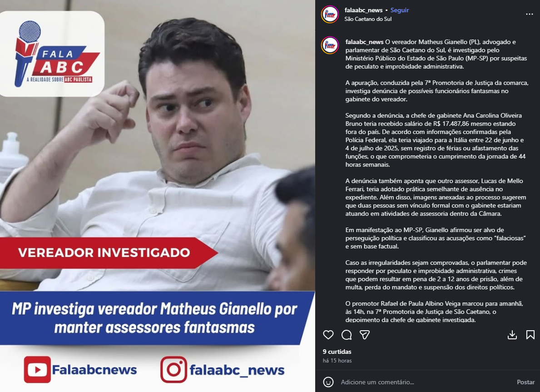Click the YouTube logo on the image
The height and width of the screenshot is (392, 540).
(x=37, y=370)
